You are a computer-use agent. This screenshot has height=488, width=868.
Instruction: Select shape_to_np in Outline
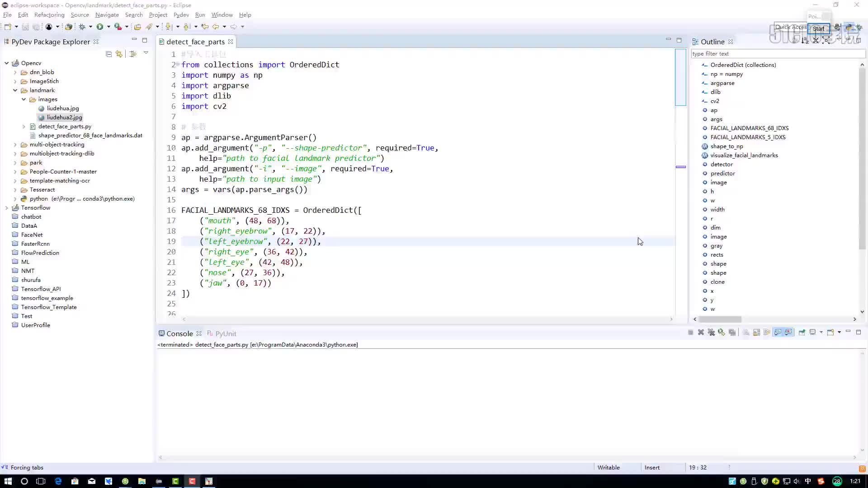pos(726,146)
